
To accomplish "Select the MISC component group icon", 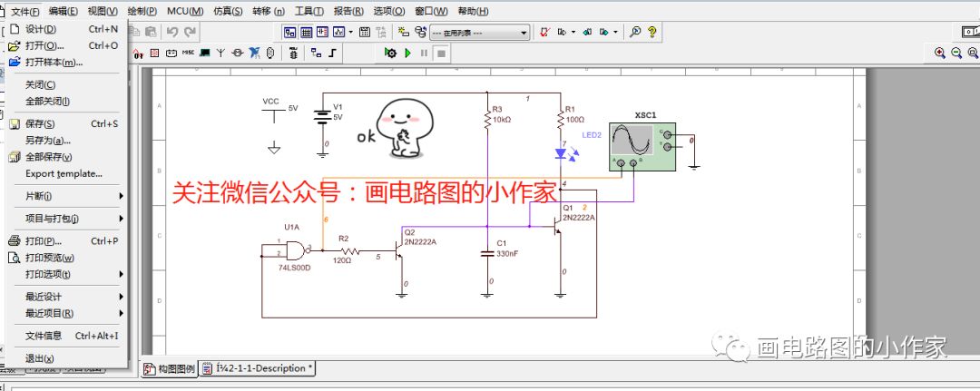I will click(188, 54).
